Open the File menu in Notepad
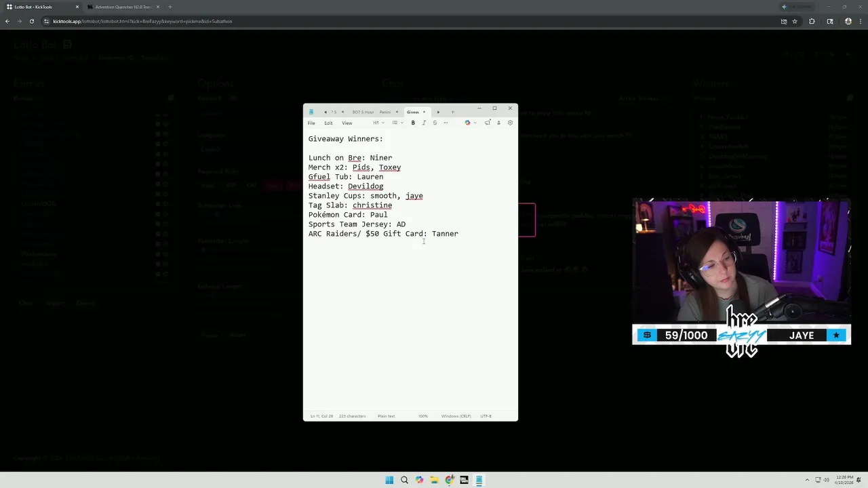Screen dimensions: 868x488 [x=311, y=123]
